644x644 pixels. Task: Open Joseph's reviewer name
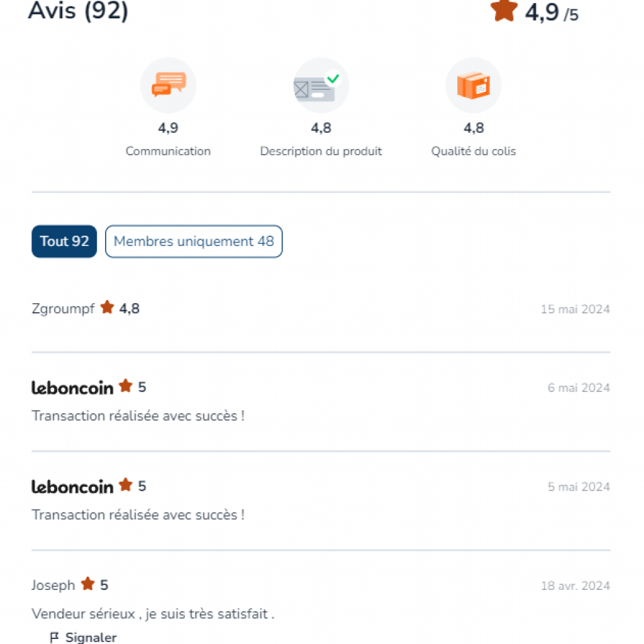coord(53,586)
